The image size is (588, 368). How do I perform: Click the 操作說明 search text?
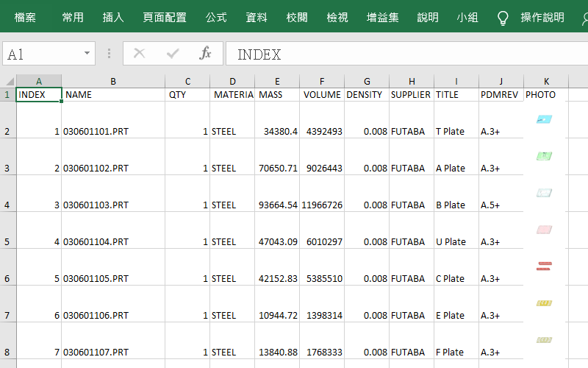click(x=542, y=18)
